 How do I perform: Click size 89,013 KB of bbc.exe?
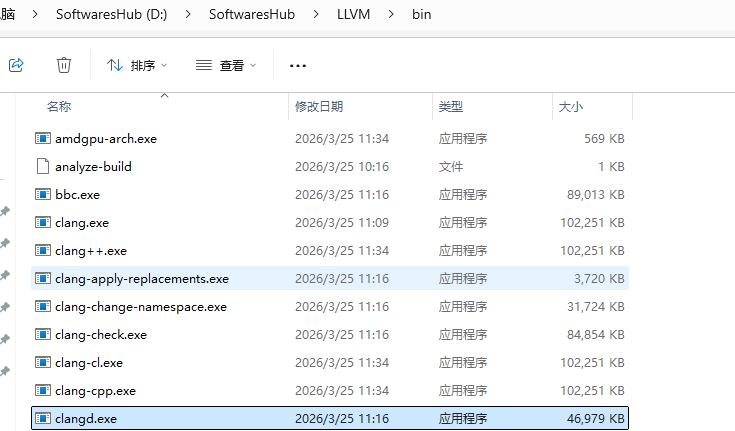(x=596, y=195)
